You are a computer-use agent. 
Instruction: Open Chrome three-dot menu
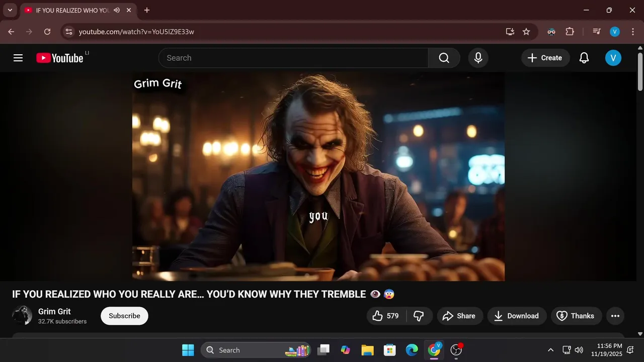632,32
